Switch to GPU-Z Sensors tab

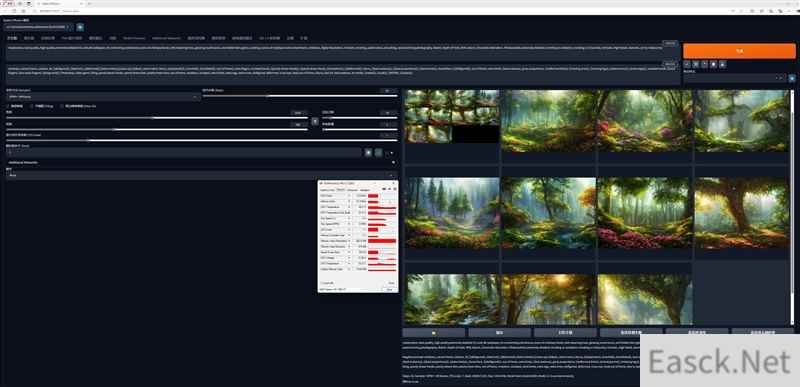point(342,190)
